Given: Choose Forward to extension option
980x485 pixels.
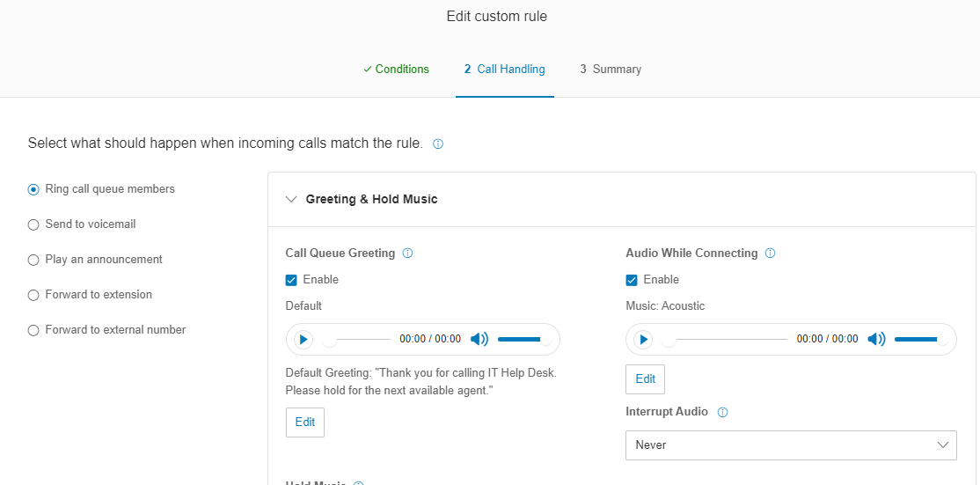Looking at the screenshot, I should [90, 294].
